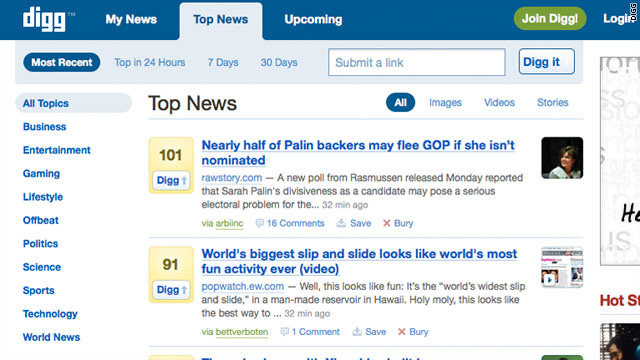This screenshot has height=360, width=640.
Task: Click the right sidebar advertisement banner
Action: [x=620, y=161]
